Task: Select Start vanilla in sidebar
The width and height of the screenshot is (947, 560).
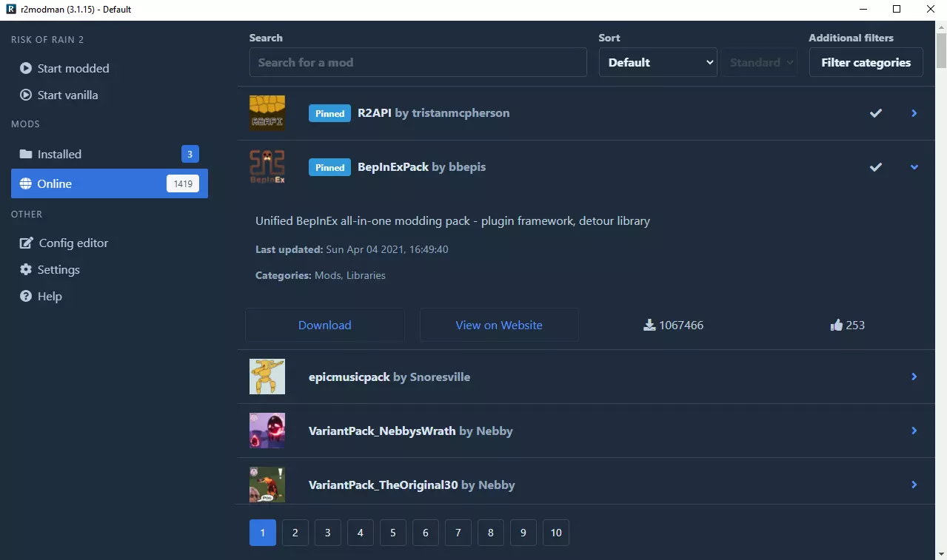Action: [x=110, y=95]
